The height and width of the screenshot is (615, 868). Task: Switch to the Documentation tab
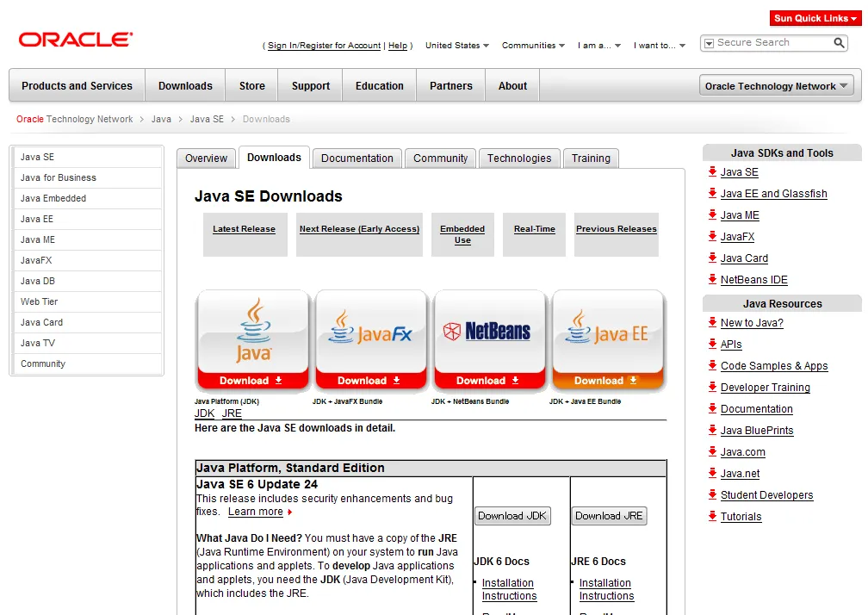coord(357,158)
